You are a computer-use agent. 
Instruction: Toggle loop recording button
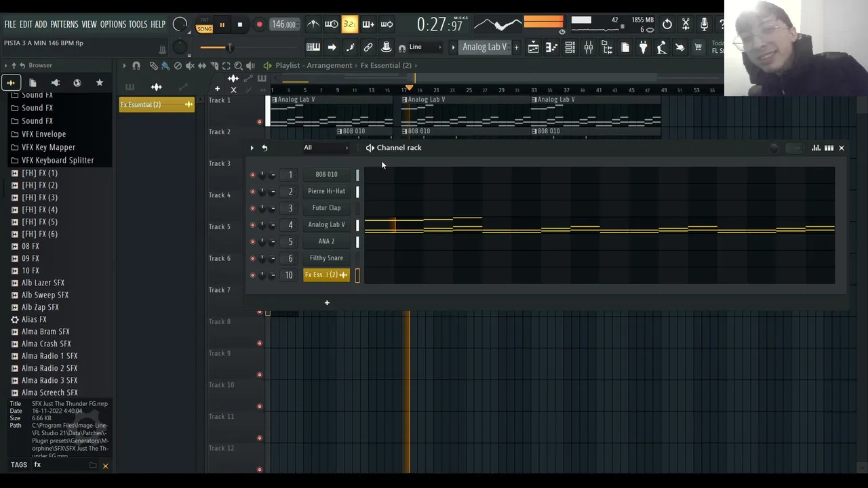pos(387,24)
